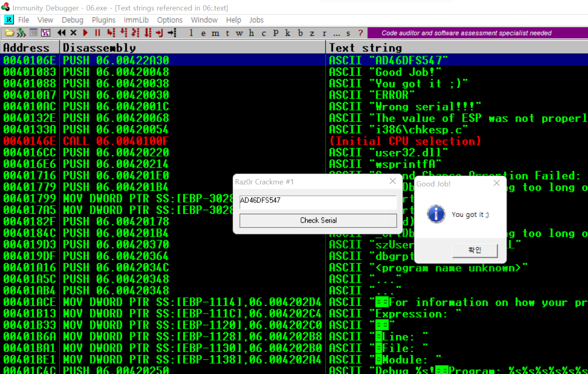Show Windows list with the 'w' icon
Screen dimensions: 588x374
tap(239, 33)
